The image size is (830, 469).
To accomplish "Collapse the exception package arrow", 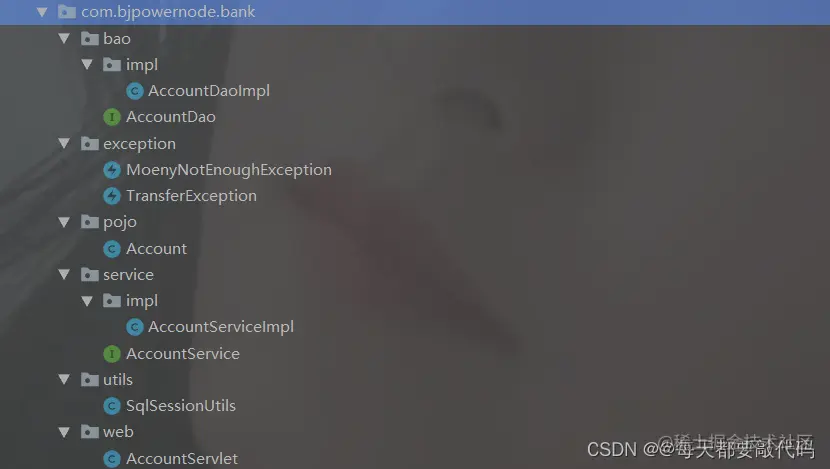I will (65, 143).
